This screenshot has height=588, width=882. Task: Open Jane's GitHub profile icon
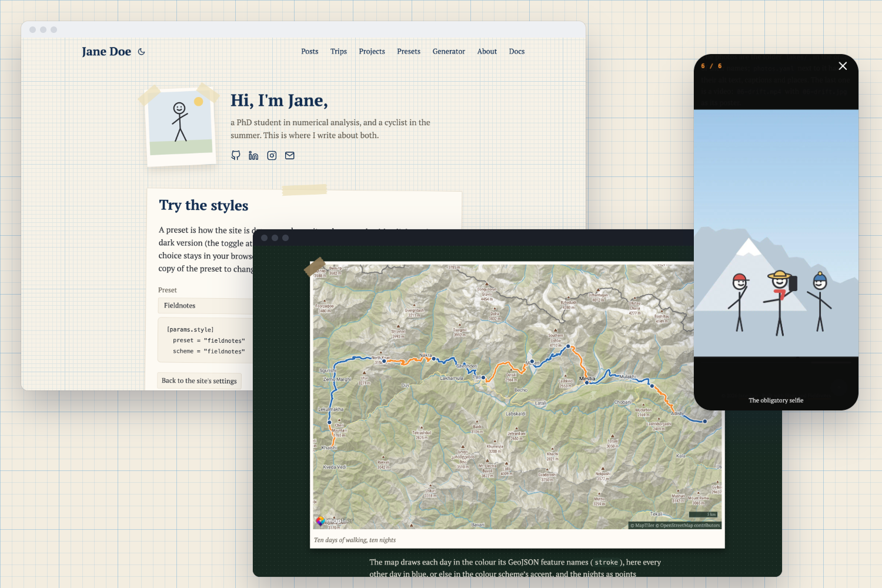[236, 155]
